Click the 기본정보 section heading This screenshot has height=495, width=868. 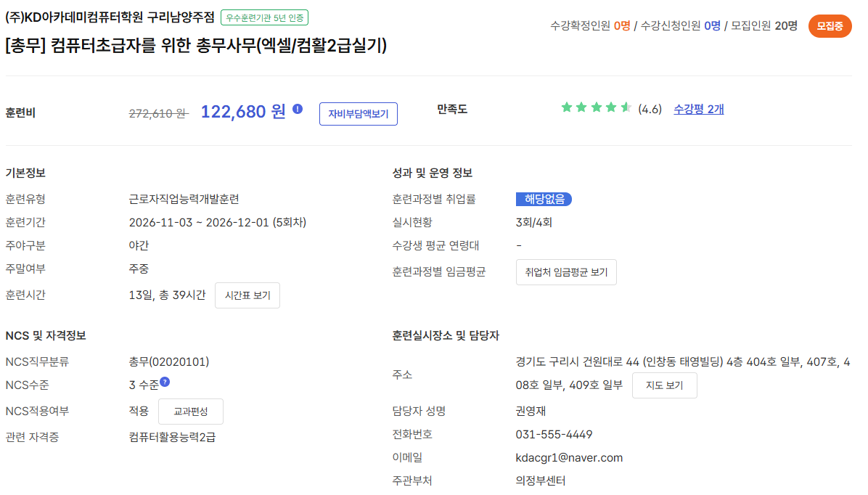coord(25,173)
